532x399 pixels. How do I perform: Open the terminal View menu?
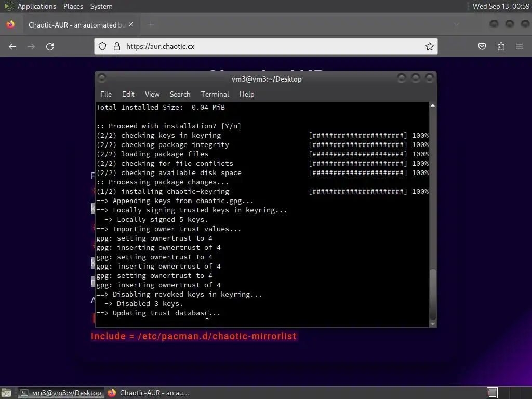[x=152, y=95]
